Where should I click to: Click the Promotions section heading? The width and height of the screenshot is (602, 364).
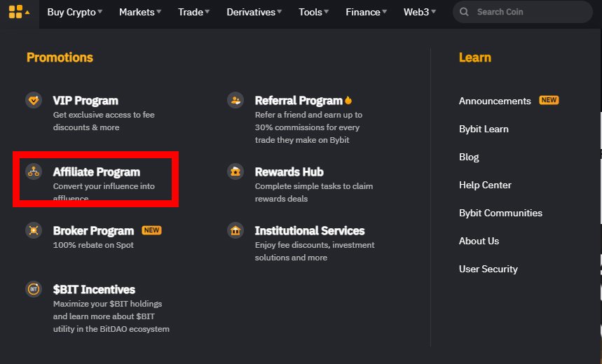pos(60,57)
